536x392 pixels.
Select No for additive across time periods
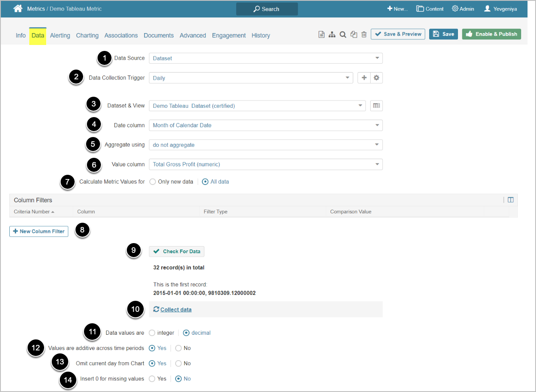pyautogui.click(x=179, y=348)
